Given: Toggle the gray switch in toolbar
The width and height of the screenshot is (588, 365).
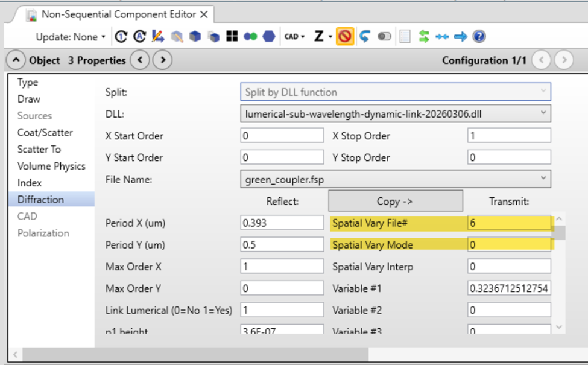Looking at the screenshot, I should click(x=384, y=36).
